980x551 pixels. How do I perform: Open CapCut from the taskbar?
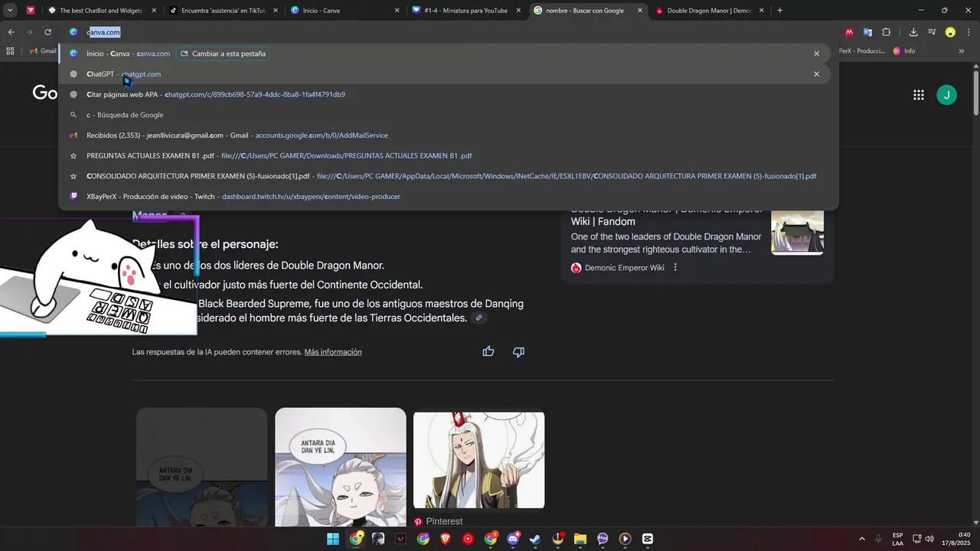point(648,539)
